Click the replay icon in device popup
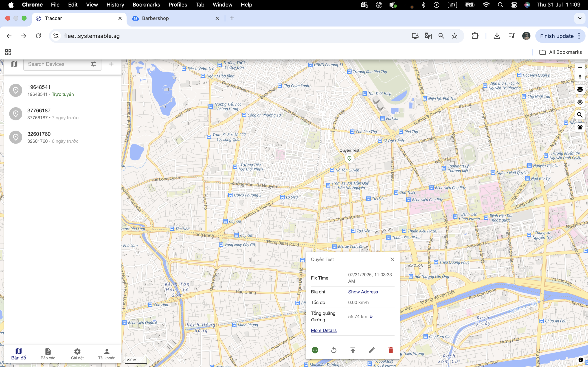This screenshot has width=588, height=367. pyautogui.click(x=334, y=350)
